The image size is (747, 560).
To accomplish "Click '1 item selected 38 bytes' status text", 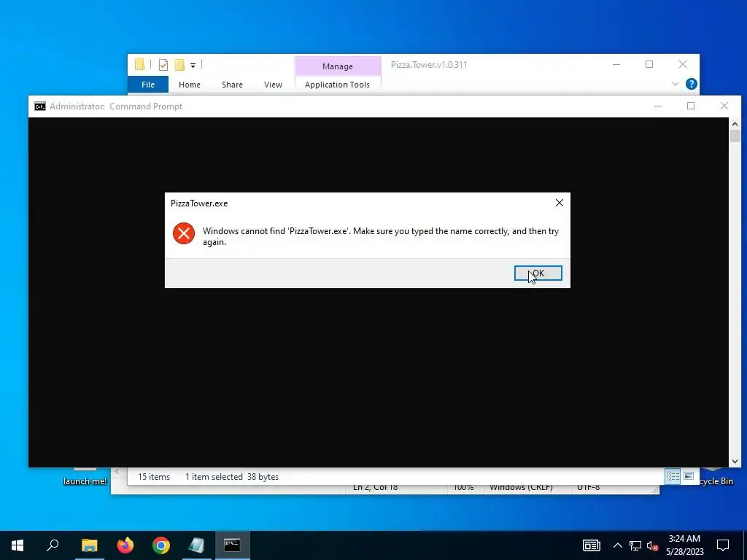I will coord(232,477).
